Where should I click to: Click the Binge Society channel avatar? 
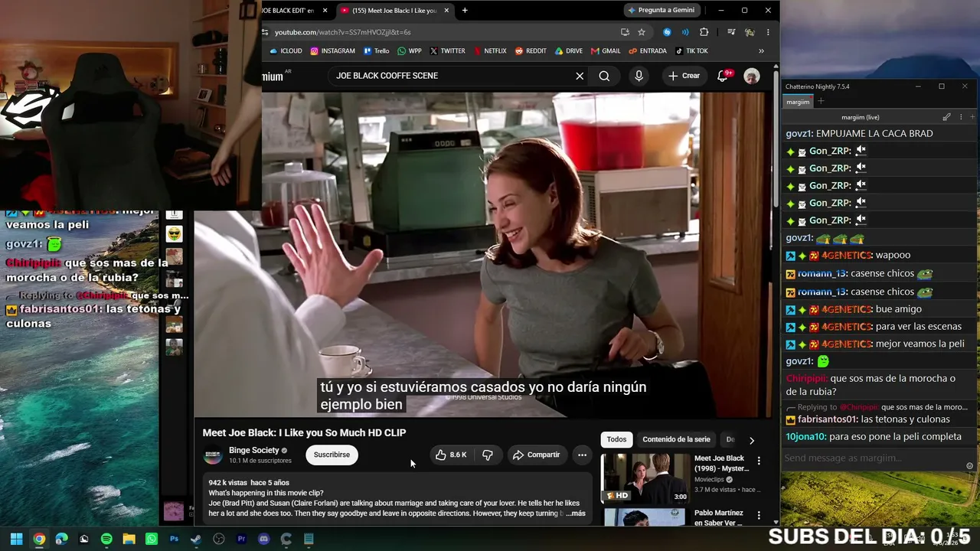[213, 455]
